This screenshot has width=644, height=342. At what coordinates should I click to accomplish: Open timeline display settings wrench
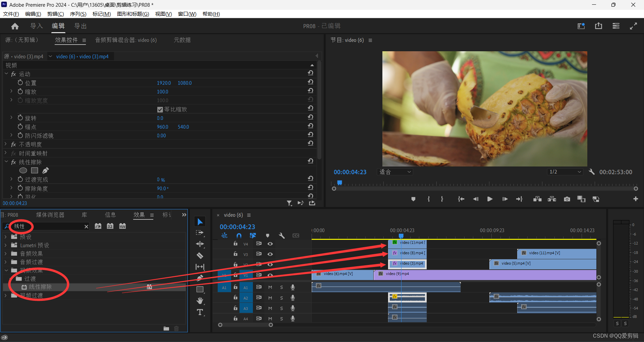pyautogui.click(x=282, y=235)
